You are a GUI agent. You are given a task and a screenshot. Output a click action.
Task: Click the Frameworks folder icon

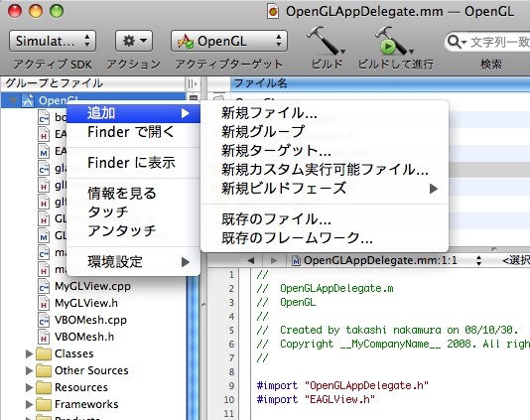(x=44, y=404)
